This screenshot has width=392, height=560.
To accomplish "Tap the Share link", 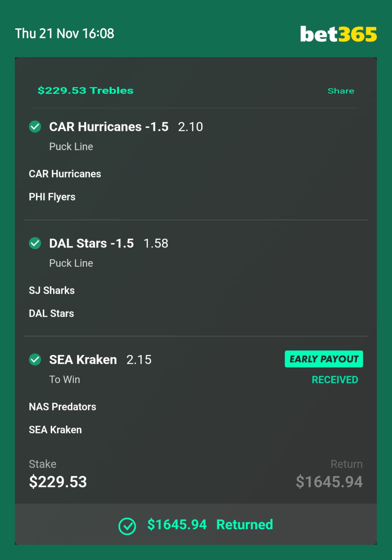I will point(341,91).
